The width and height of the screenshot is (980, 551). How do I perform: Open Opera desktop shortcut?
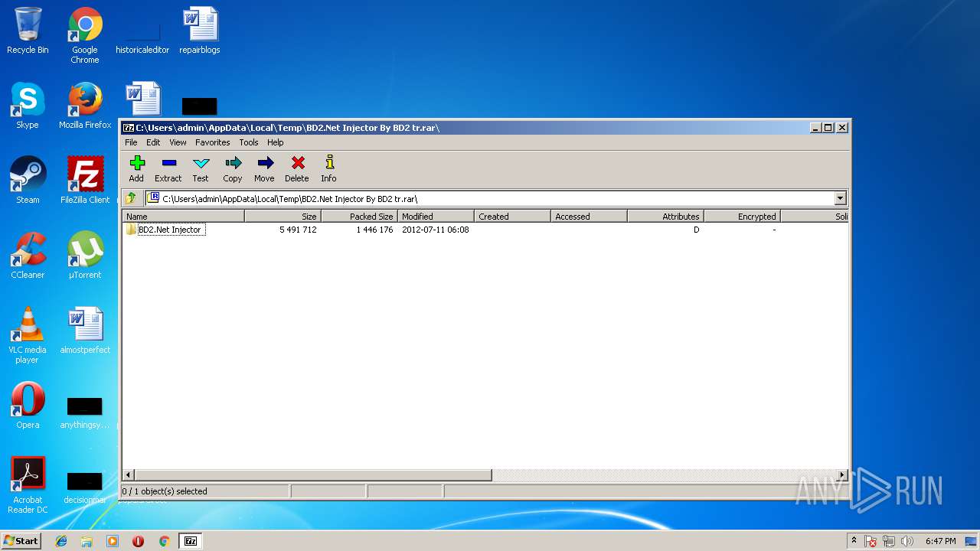pyautogui.click(x=28, y=406)
